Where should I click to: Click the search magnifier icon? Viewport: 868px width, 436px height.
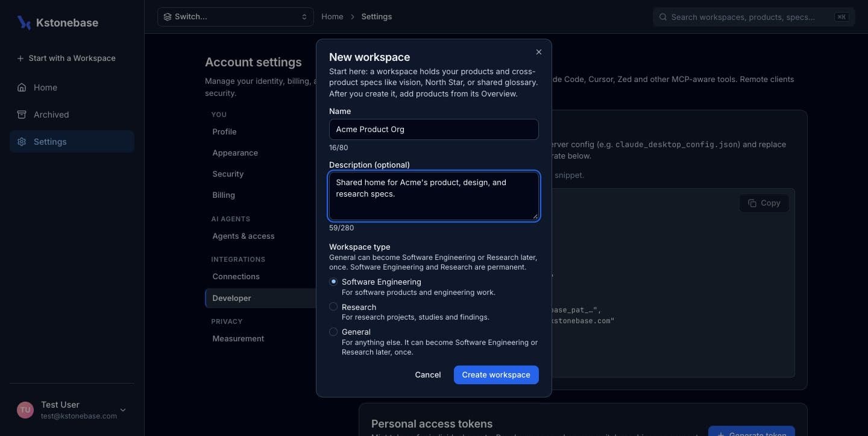point(663,17)
